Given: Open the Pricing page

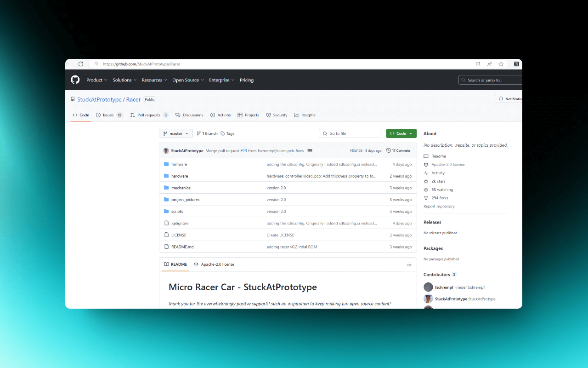Looking at the screenshot, I should (247, 80).
